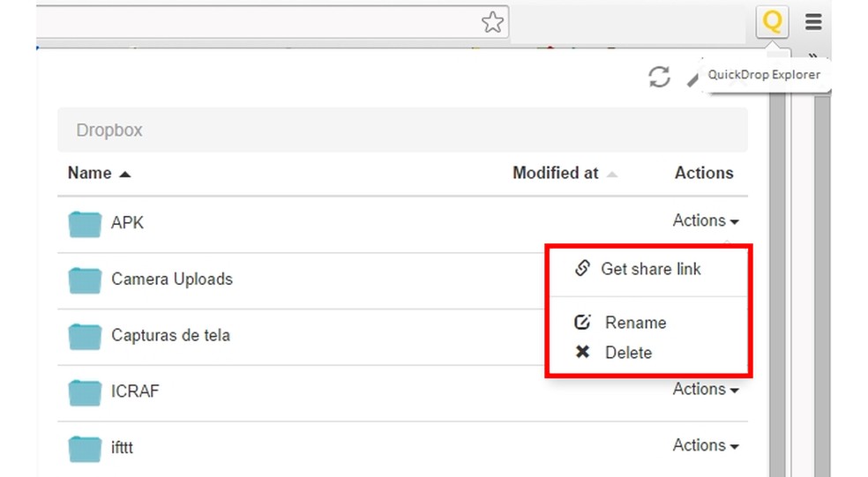The width and height of the screenshot is (868, 477).
Task: Click the QuickDrop Explorer extension icon
Action: click(x=772, y=21)
